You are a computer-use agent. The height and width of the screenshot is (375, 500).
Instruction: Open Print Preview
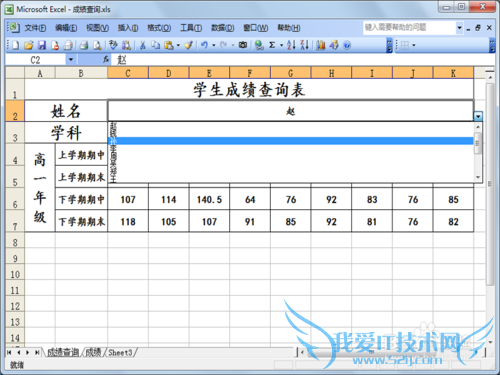coord(97,45)
